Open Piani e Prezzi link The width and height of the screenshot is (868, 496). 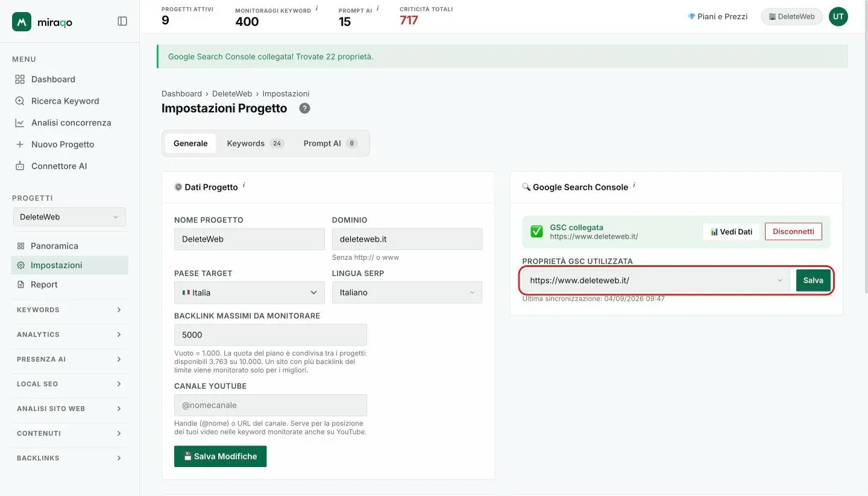(717, 16)
